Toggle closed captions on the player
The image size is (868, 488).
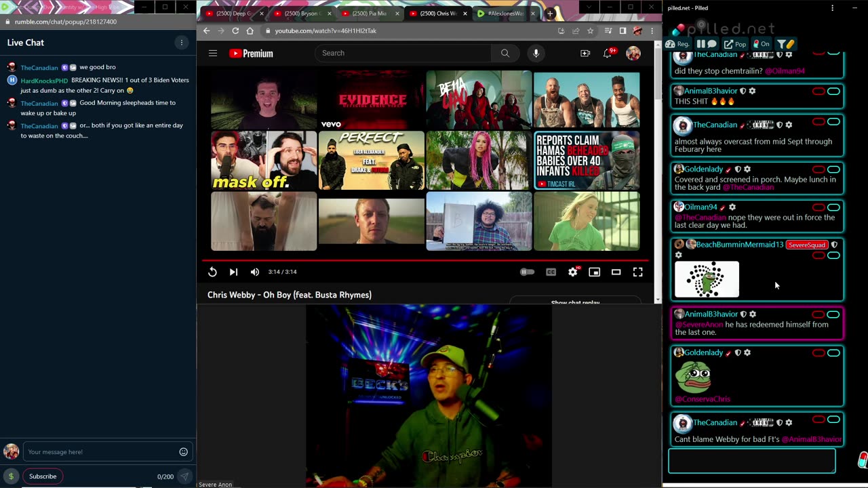tap(551, 272)
